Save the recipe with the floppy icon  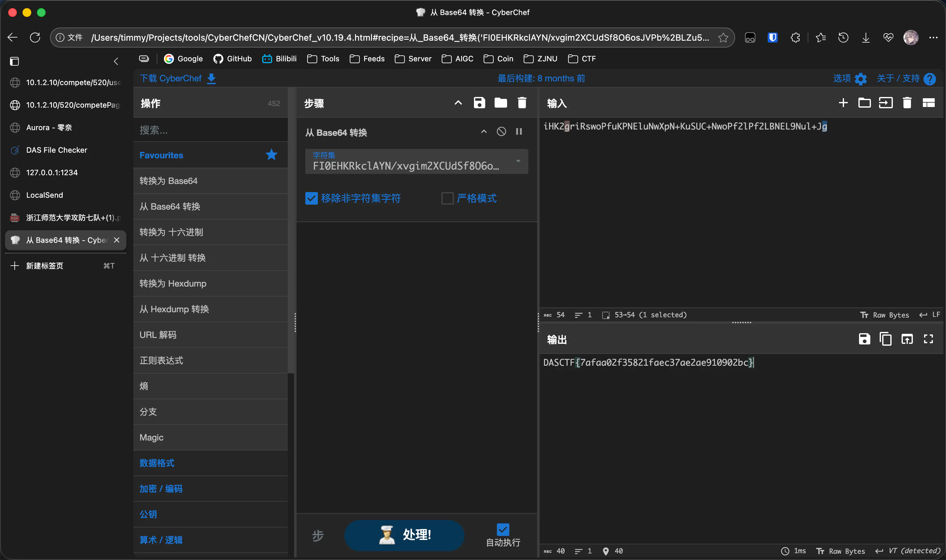479,103
